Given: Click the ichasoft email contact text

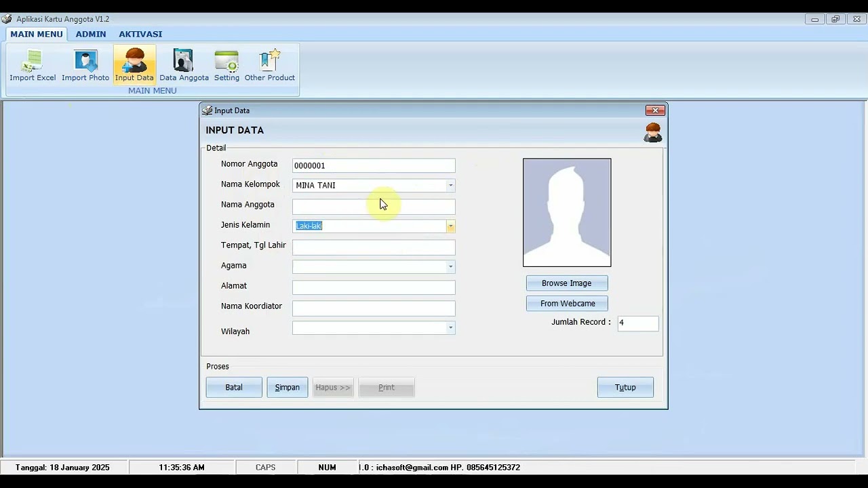Looking at the screenshot, I should [440, 468].
